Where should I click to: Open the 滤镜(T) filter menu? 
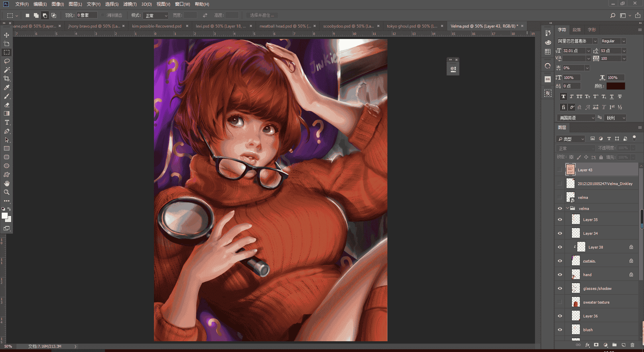click(130, 4)
